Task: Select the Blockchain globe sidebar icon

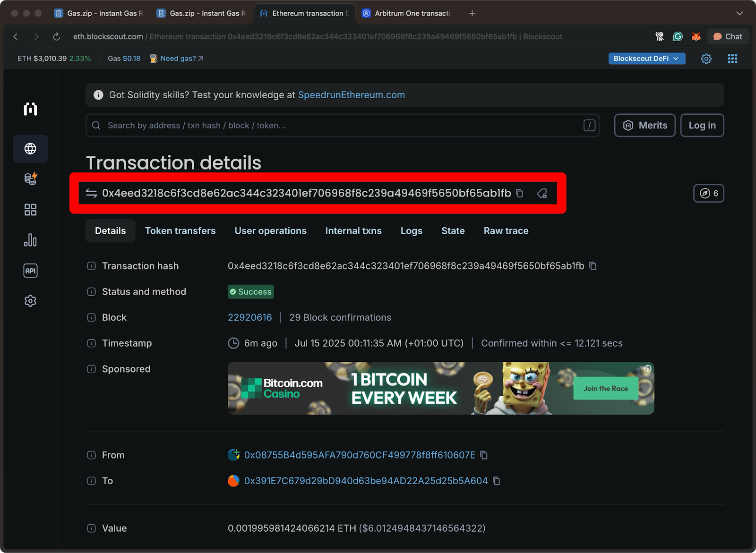Action: point(30,149)
